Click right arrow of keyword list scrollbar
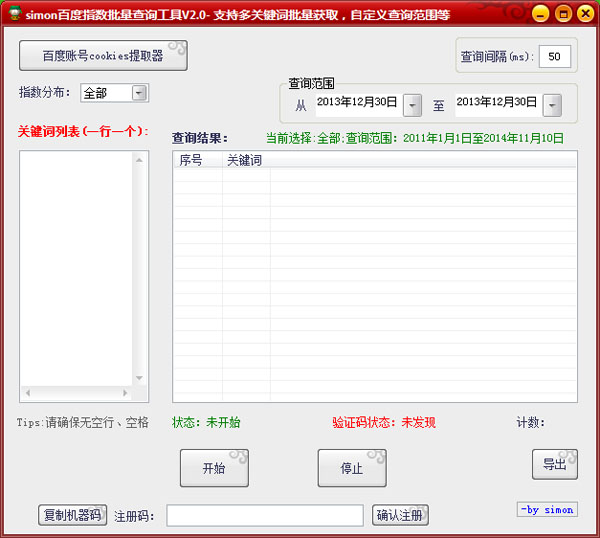This screenshot has width=600, height=538. pyautogui.click(x=126, y=394)
